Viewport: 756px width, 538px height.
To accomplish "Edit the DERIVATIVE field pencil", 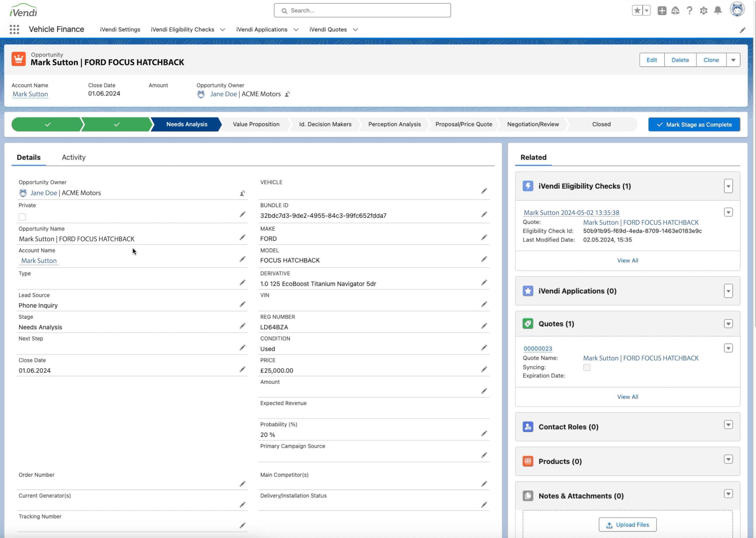I will (484, 283).
